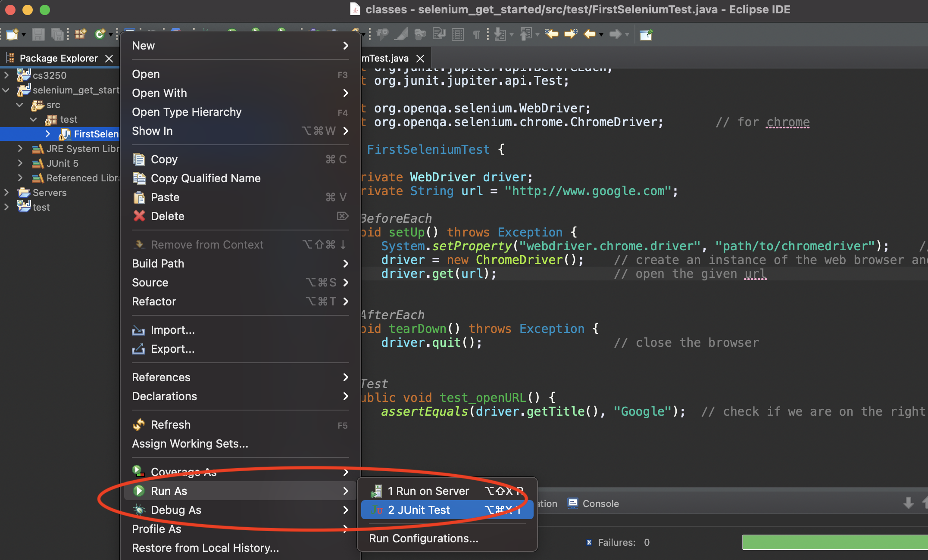Image resolution: width=928 pixels, height=560 pixels.
Task: Close the Package Explorer view
Action: 109,58
